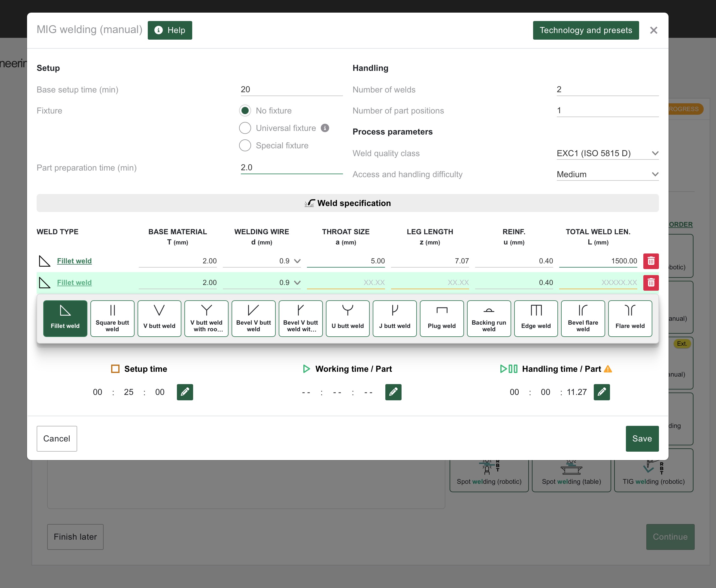This screenshot has height=588, width=716.
Task: Click the Part preparation time field
Action: (x=291, y=167)
